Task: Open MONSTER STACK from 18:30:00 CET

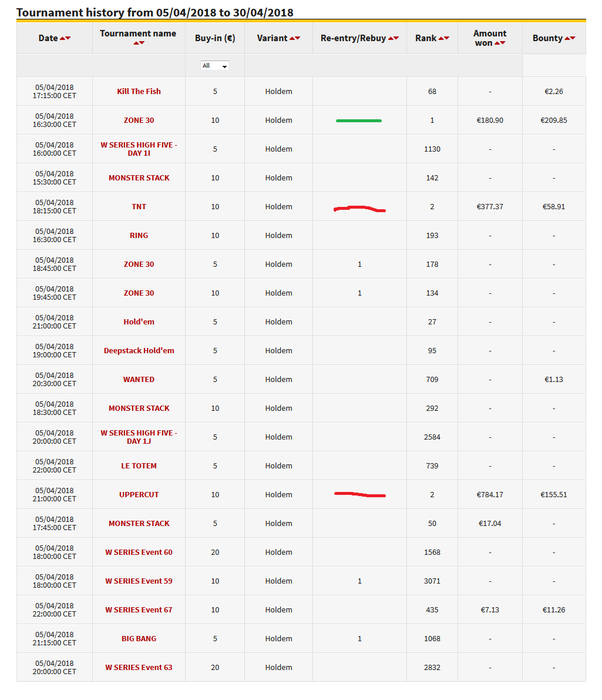Action: click(139, 408)
